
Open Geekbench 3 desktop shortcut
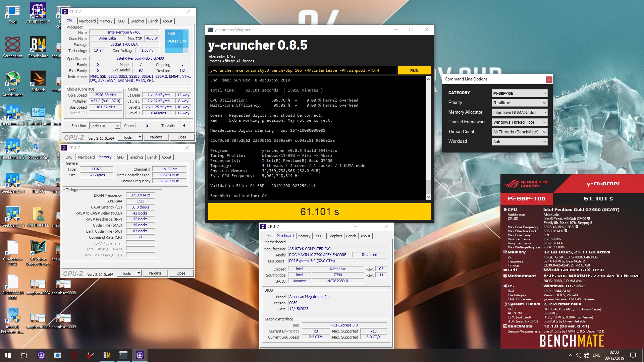(x=13, y=217)
